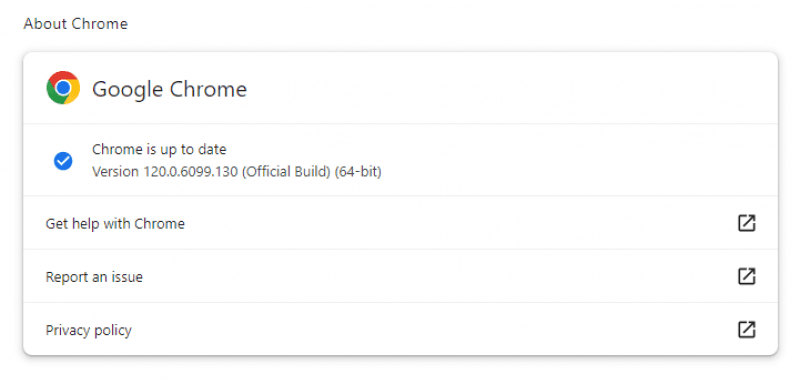The image size is (800, 384).
Task: Click the version number 120.0.6099.130
Action: tap(190, 172)
